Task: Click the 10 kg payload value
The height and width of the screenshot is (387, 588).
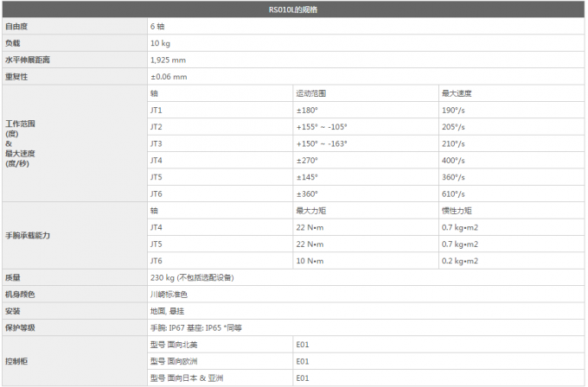Action: pyautogui.click(x=160, y=43)
